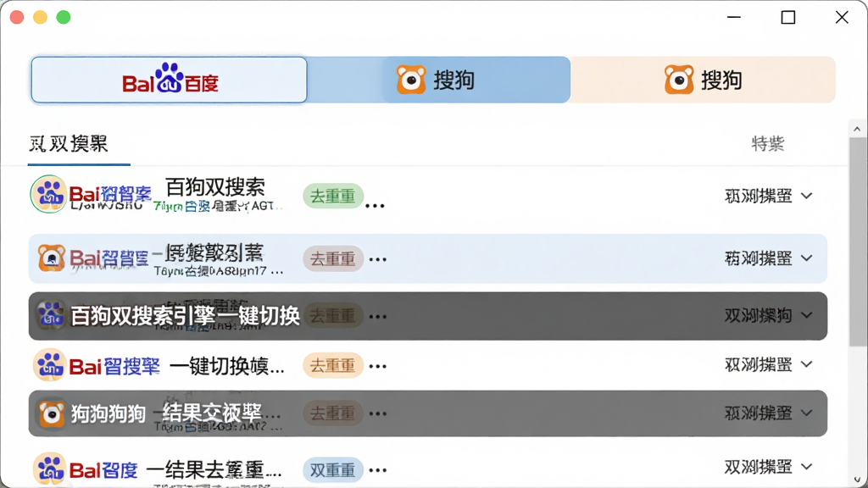Click the scrollbar up arrow

click(857, 129)
